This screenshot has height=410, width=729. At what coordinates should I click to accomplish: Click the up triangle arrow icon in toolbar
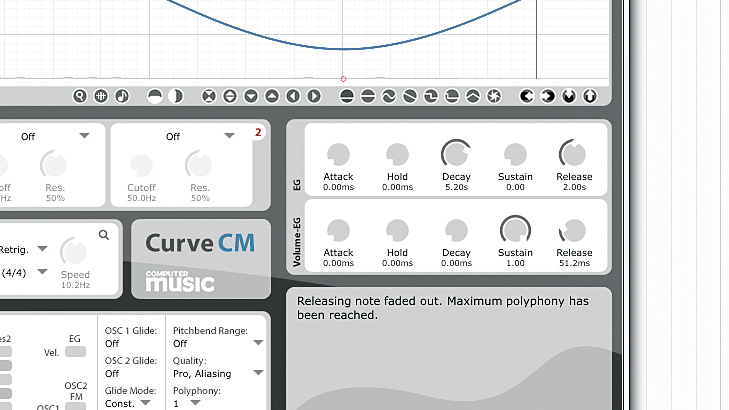click(272, 96)
